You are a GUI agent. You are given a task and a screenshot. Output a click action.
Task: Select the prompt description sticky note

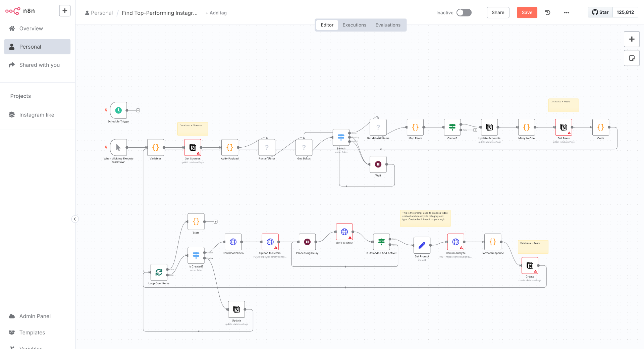425,218
